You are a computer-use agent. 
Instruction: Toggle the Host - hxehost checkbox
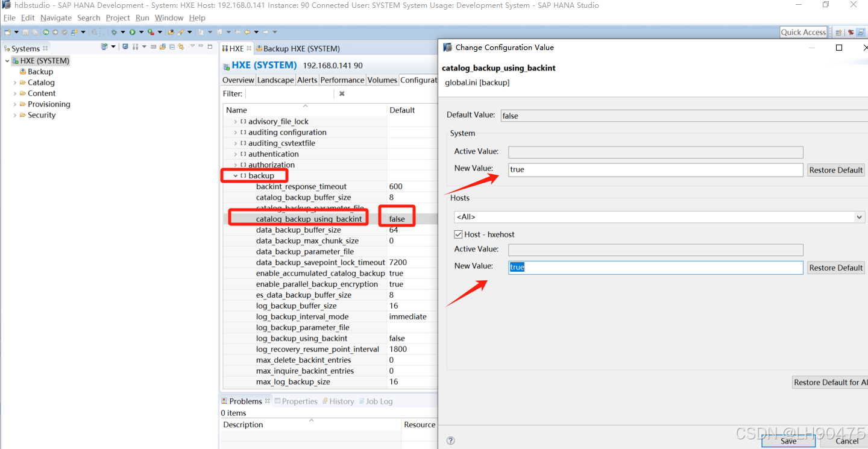[458, 234]
